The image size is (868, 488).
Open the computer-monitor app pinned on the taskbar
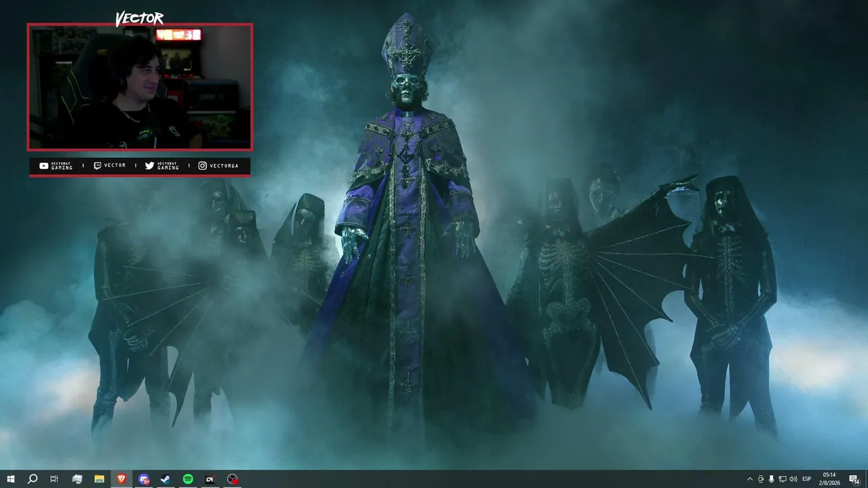pyautogui.click(x=77, y=479)
